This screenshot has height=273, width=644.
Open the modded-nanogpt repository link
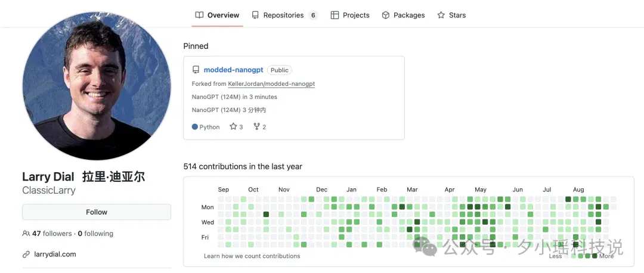tap(234, 70)
